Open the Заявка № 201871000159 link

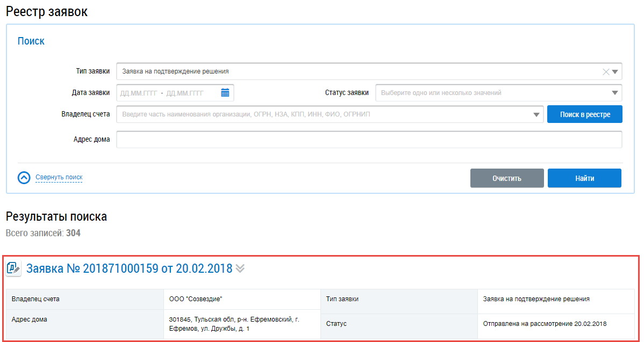pyautogui.click(x=129, y=268)
